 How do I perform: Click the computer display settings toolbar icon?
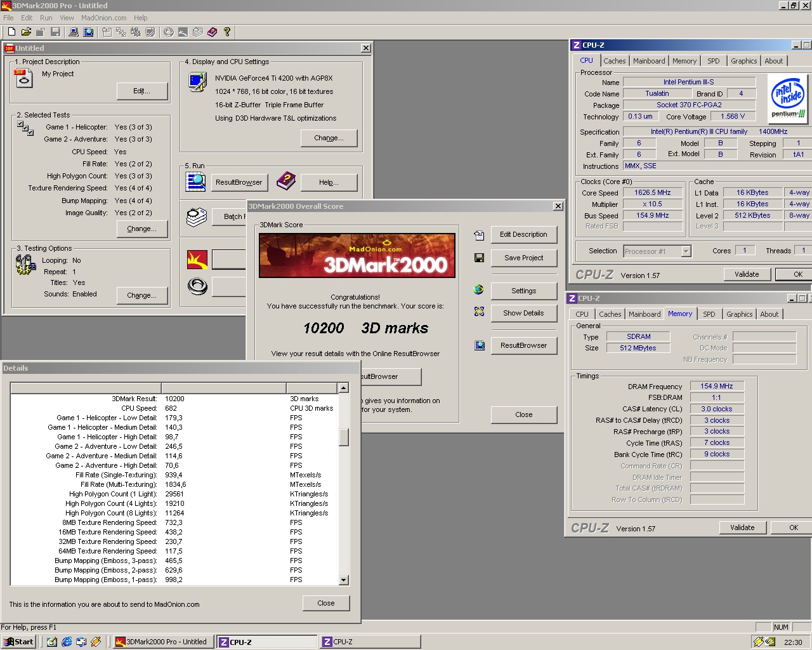(x=74, y=32)
